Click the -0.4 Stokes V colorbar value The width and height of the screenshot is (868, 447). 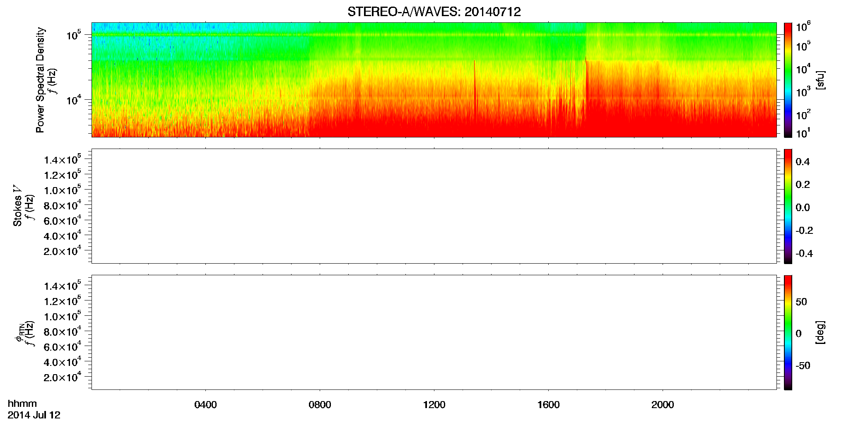click(x=804, y=253)
